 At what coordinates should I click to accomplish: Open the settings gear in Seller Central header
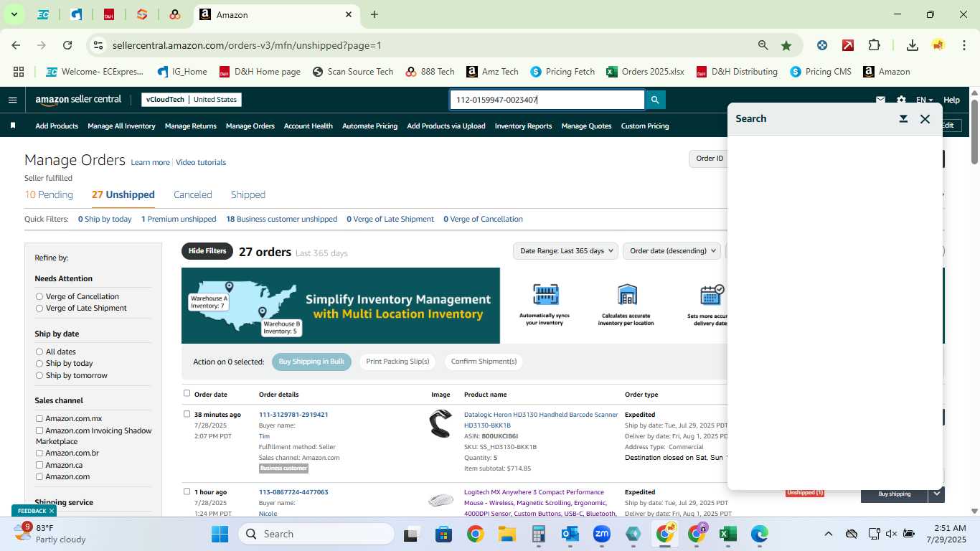click(x=901, y=100)
